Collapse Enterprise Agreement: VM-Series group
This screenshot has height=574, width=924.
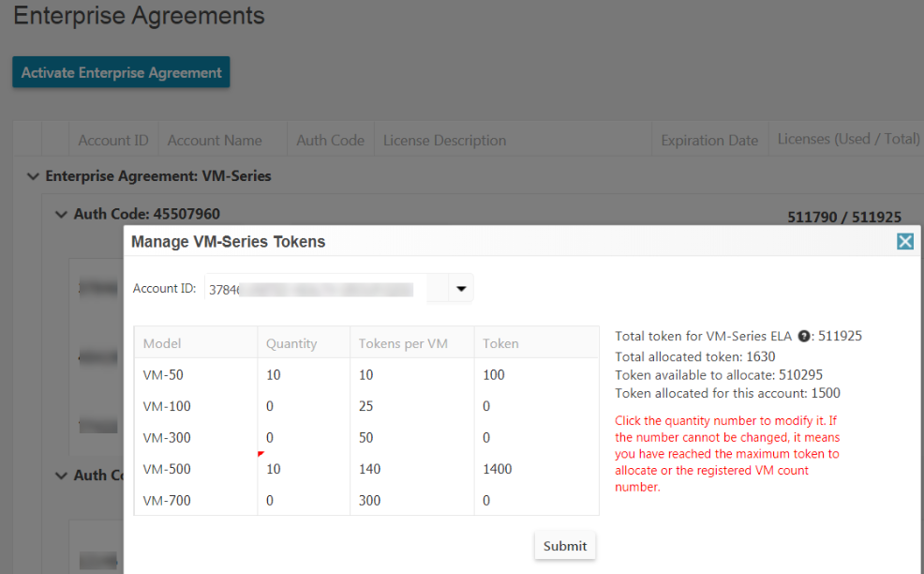click(x=33, y=176)
